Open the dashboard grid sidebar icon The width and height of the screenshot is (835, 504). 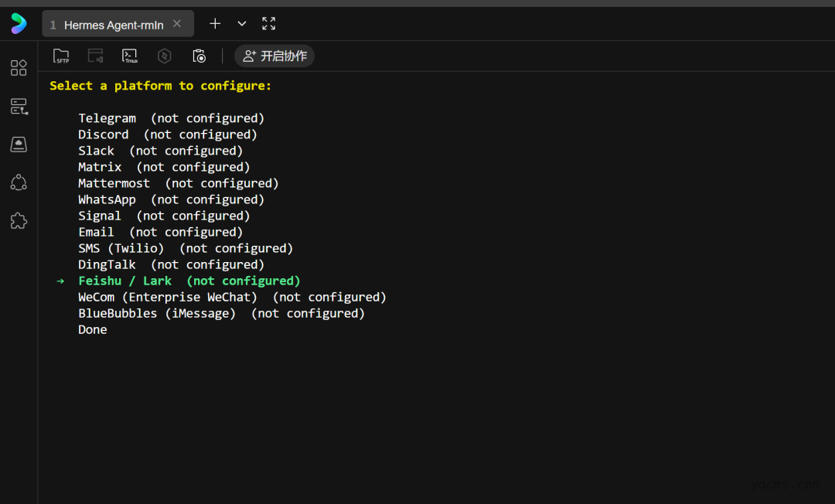click(x=19, y=68)
